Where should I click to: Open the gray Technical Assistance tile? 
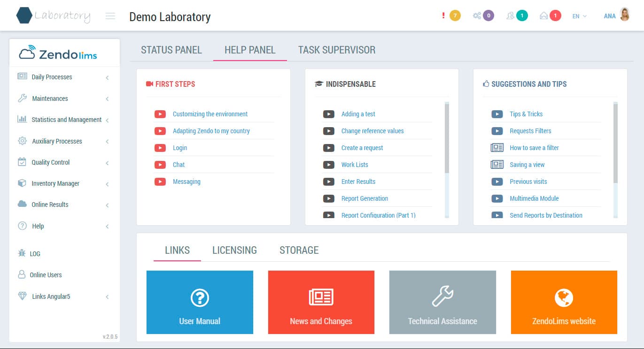pos(442,302)
